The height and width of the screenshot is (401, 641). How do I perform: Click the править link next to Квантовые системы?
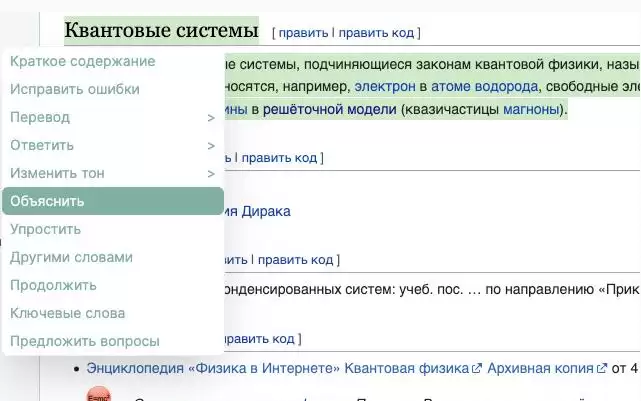click(303, 33)
